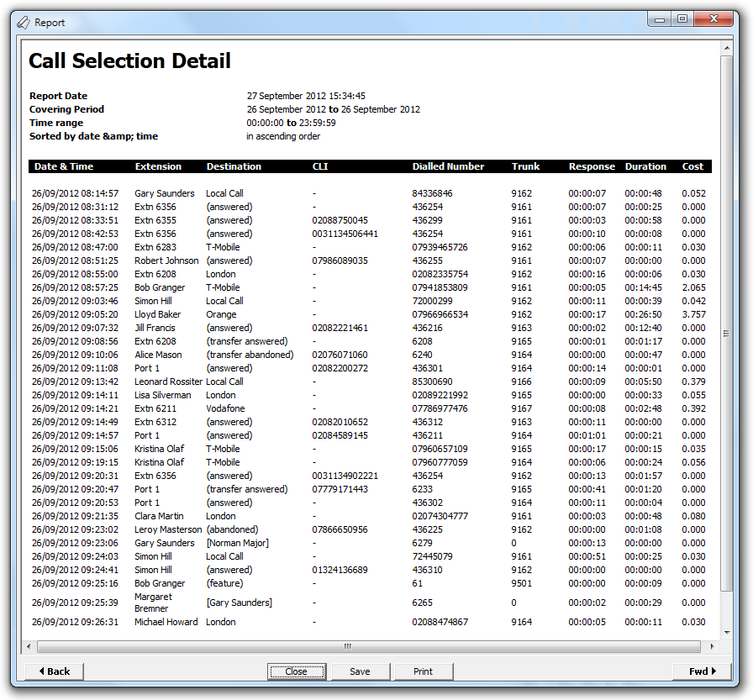This screenshot has width=753, height=700.
Task: Click the Call Selection Detail heading
Action: [x=129, y=61]
